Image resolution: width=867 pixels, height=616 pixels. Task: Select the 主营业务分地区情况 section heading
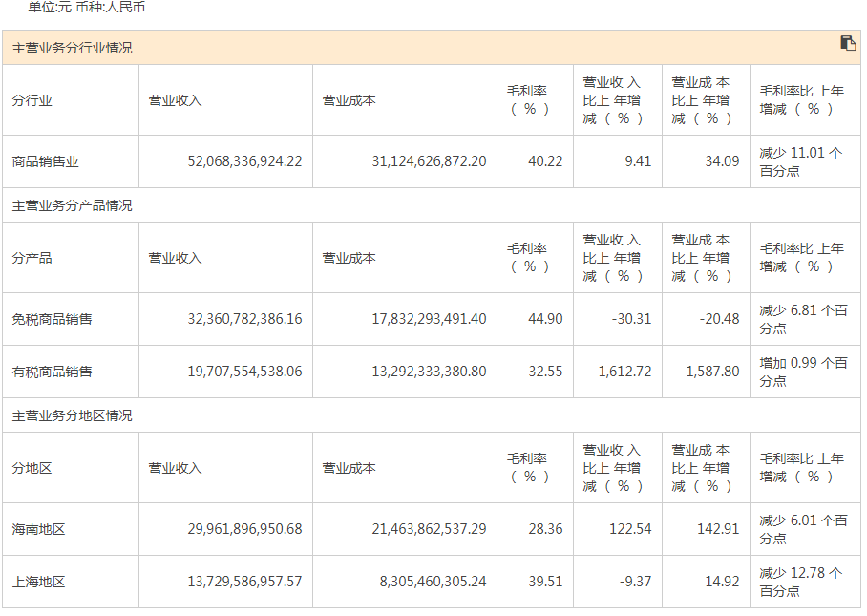coord(73,415)
